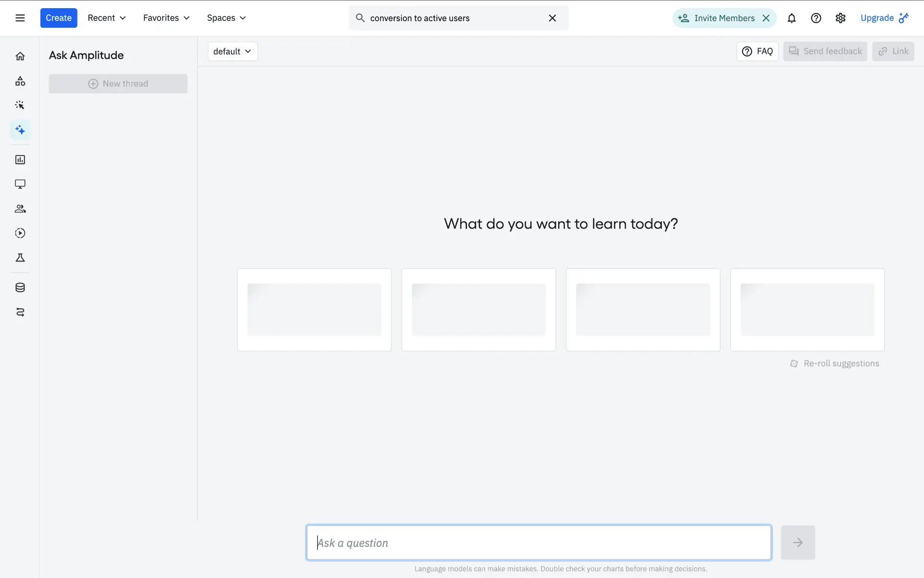Click the database icon in sidebar
This screenshot has height=578, width=924.
pyautogui.click(x=20, y=288)
